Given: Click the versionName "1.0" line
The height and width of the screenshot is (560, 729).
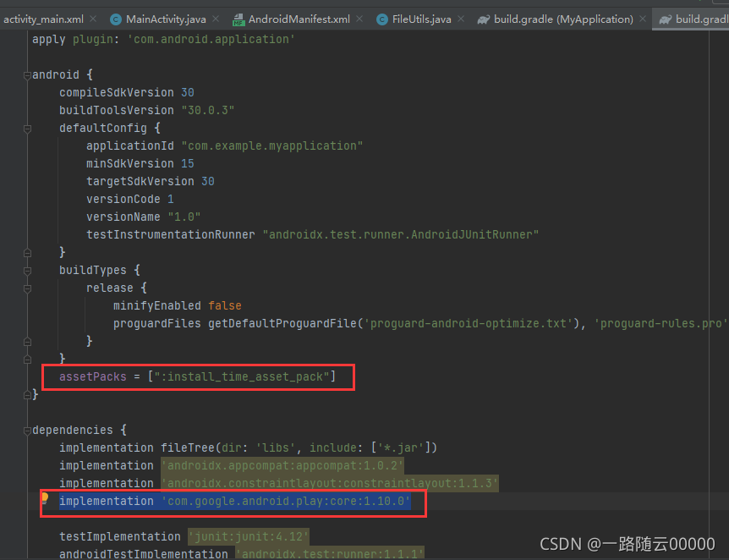Looking at the screenshot, I should 143,217.
